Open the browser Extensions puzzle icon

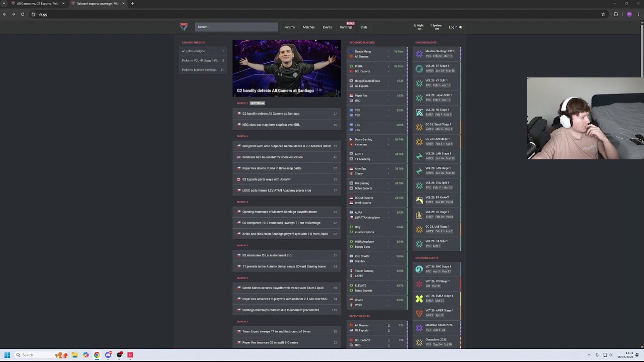point(616,14)
